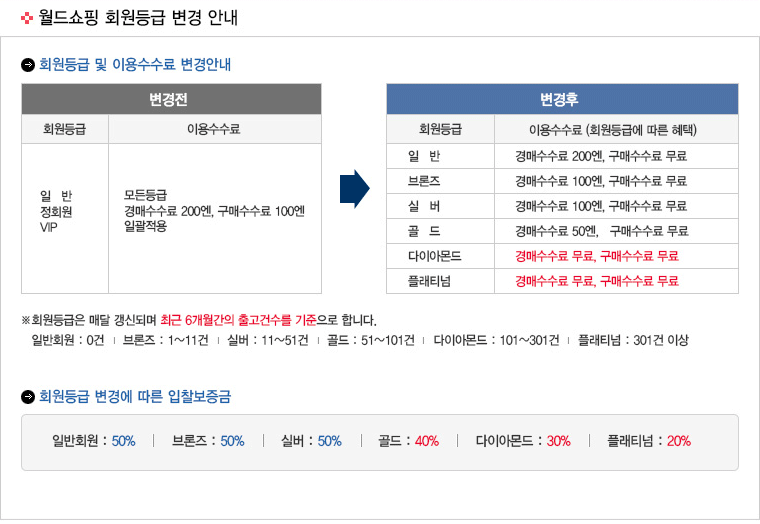Screen dimensions: 760x524
Task: Click the red fee text in the 플래티넘 row
Action: (x=596, y=281)
